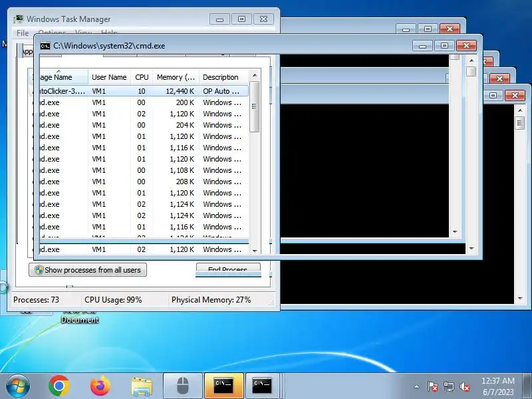
Task: Maximize the rightmost background cmd window
Action: pyautogui.click(x=493, y=95)
